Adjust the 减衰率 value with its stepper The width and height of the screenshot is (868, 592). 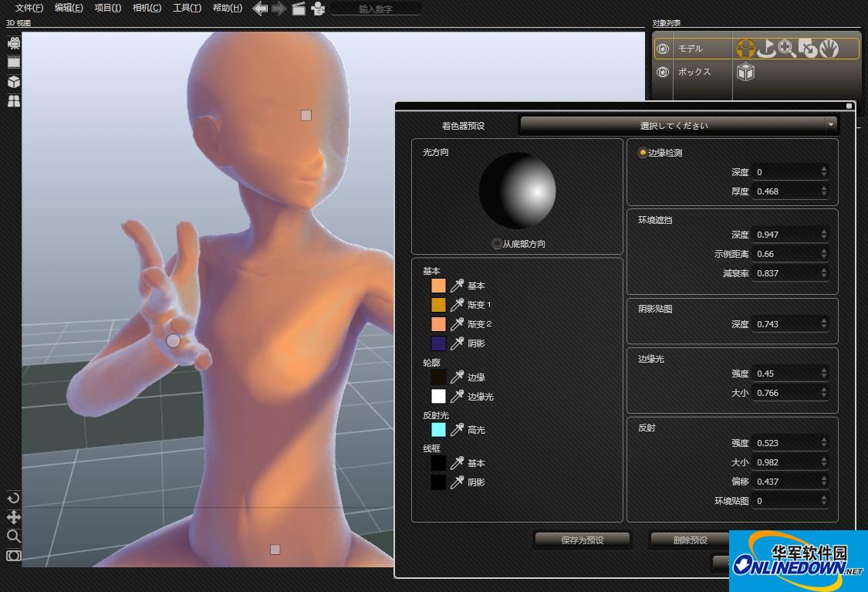tap(824, 273)
